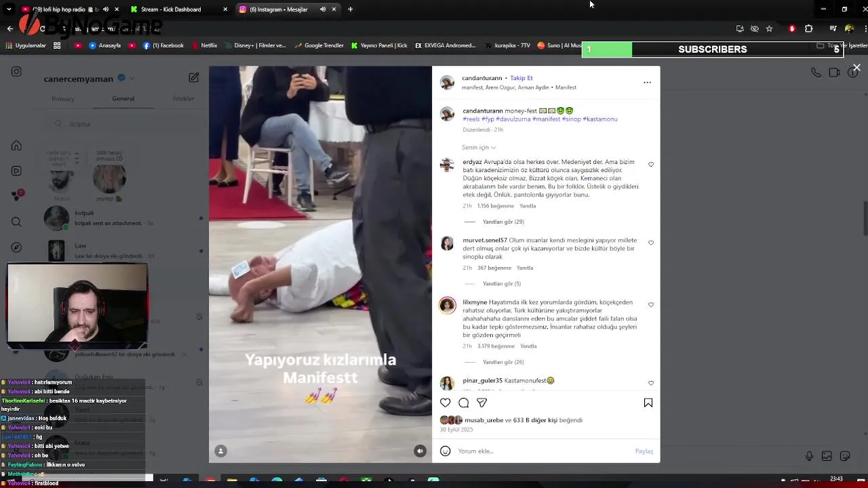Start an audio call with phone icon

[x=816, y=73]
